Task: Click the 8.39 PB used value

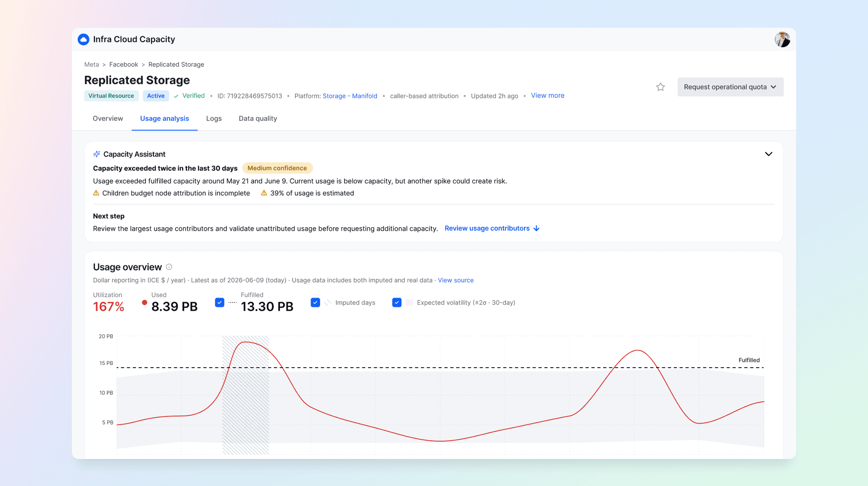Action: click(175, 307)
